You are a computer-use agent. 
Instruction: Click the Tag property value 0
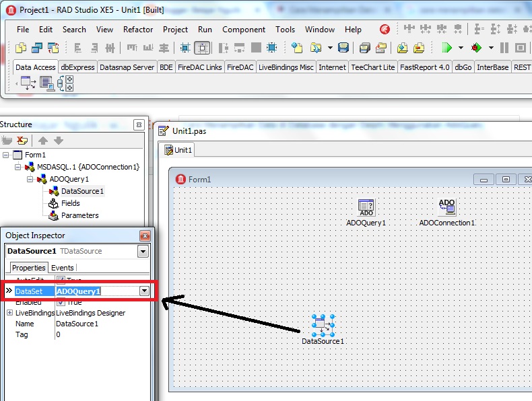click(58, 334)
